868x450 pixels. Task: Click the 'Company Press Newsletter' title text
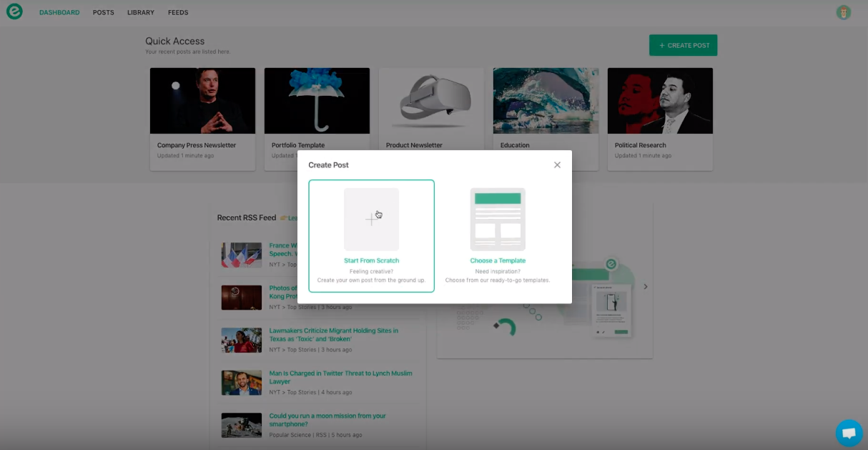197,145
